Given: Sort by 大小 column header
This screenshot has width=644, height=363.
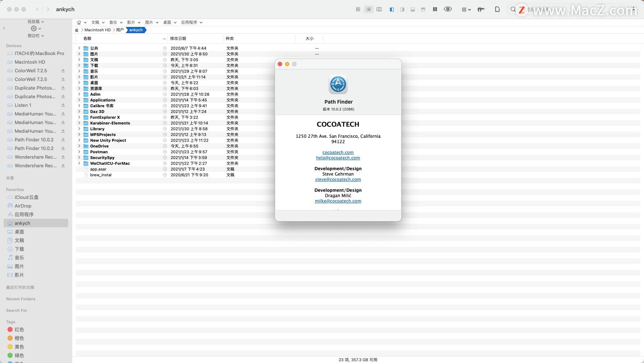Looking at the screenshot, I should pyautogui.click(x=309, y=38).
